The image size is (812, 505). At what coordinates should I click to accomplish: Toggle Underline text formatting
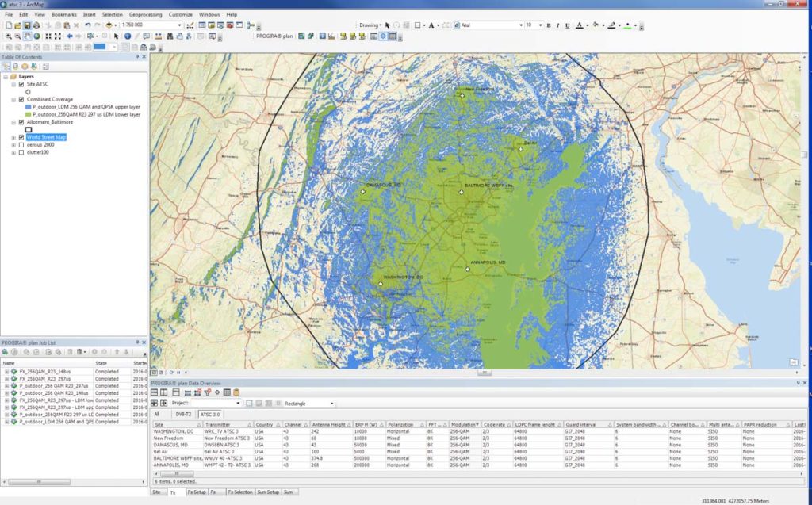tap(568, 25)
